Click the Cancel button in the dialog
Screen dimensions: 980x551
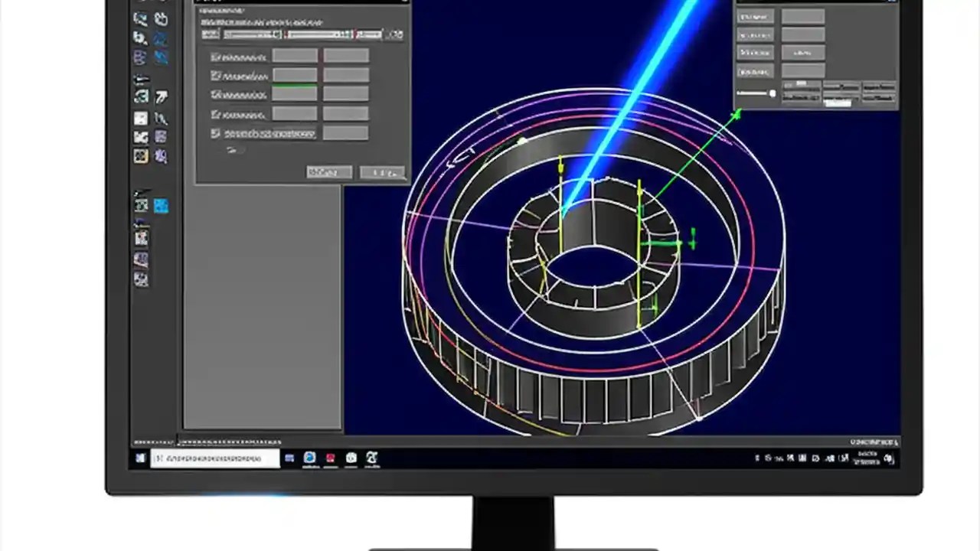click(x=383, y=172)
